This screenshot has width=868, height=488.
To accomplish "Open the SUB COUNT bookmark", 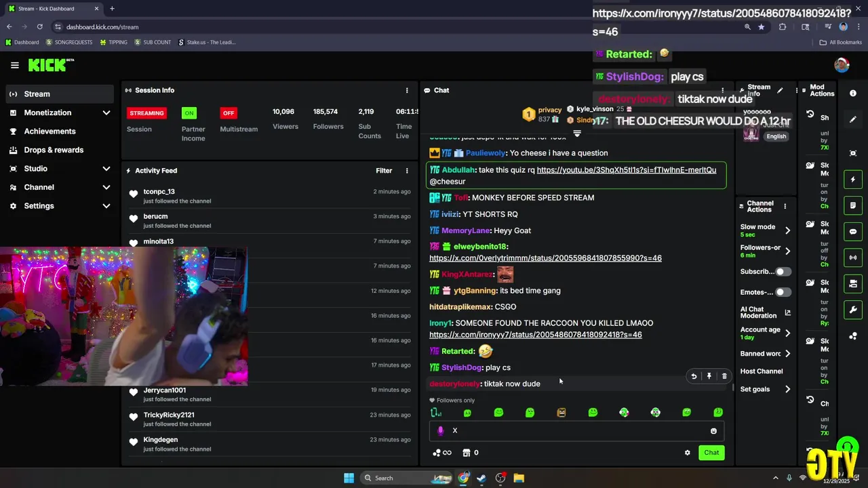I will (153, 42).
